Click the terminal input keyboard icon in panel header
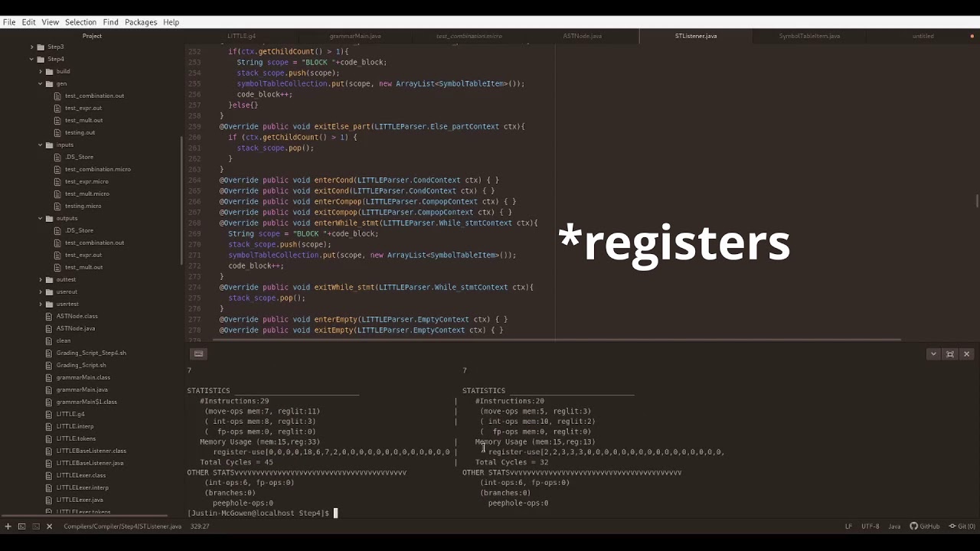The height and width of the screenshot is (551, 980). tap(198, 354)
